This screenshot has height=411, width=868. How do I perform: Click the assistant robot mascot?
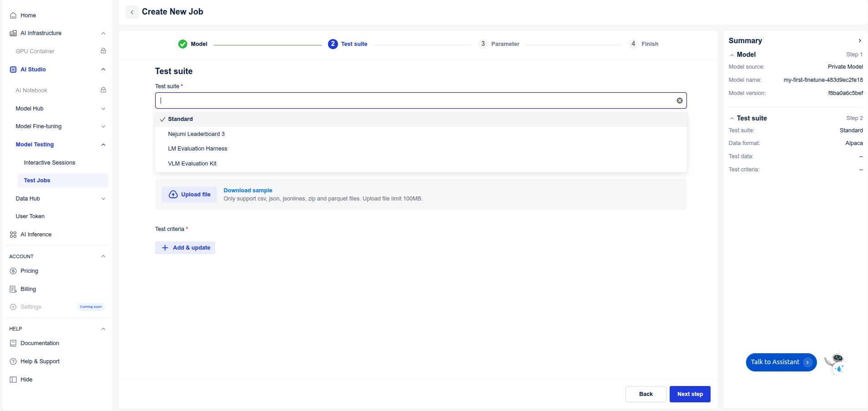(x=836, y=362)
